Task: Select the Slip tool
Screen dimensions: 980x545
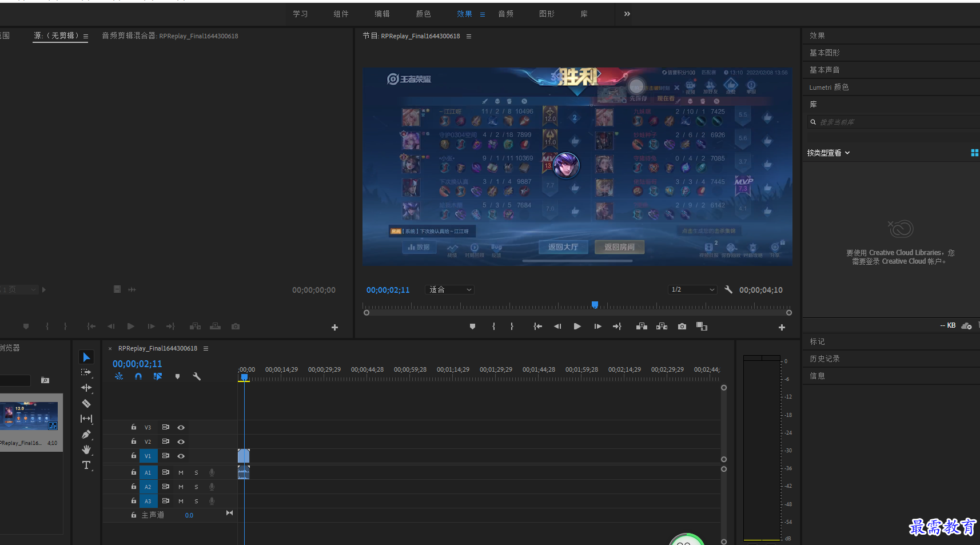Action: pos(86,419)
